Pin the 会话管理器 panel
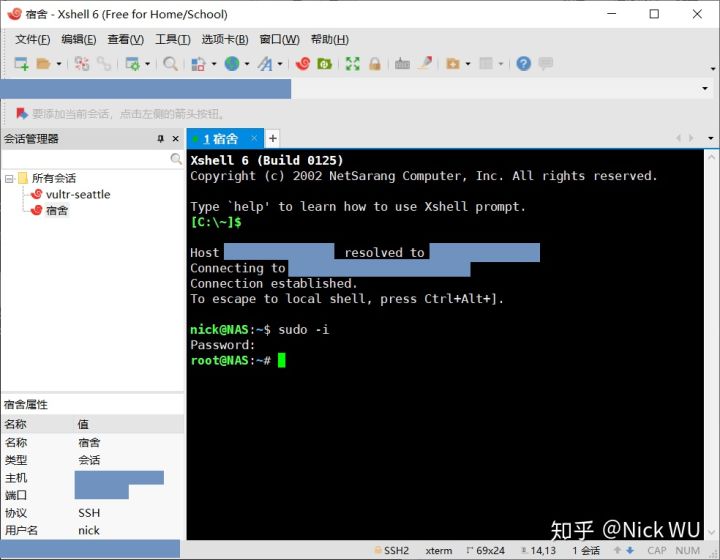The image size is (720, 560). click(x=160, y=139)
